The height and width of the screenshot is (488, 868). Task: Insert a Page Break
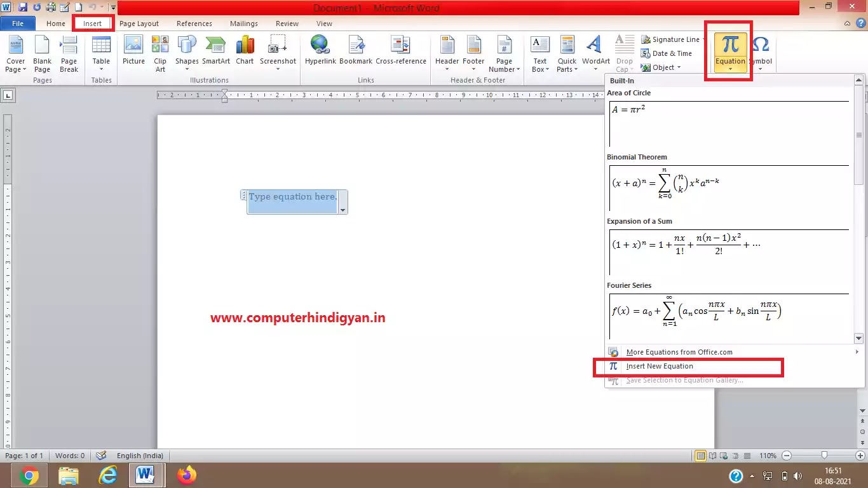click(x=69, y=54)
